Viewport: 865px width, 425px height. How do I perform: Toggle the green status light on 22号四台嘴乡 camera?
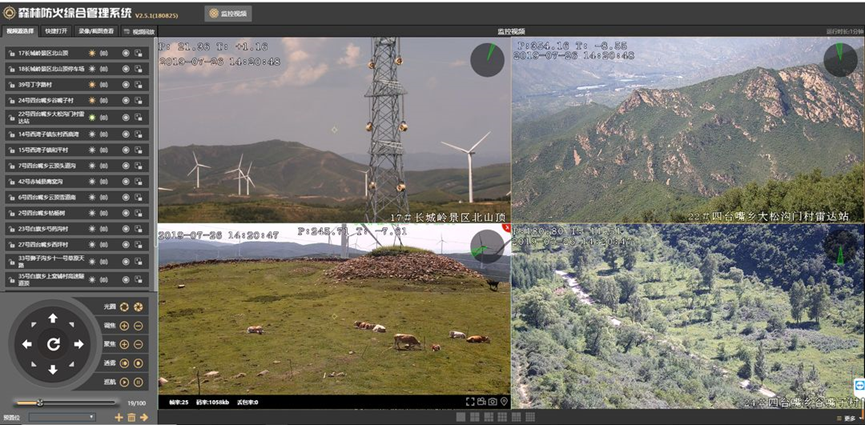91,117
